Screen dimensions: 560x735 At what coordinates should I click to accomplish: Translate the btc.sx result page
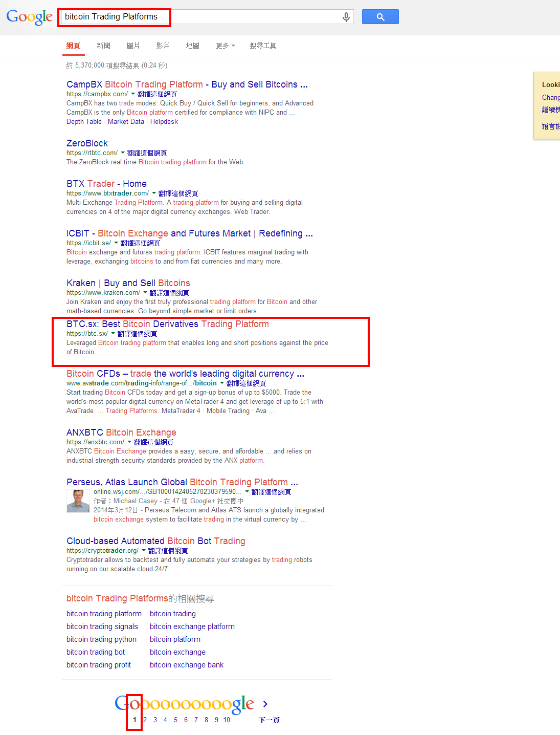[x=137, y=334]
